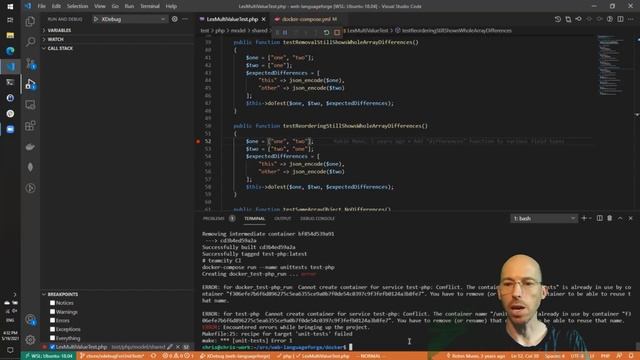
Task: Open Microsoft Edge from the taskbar
Action: tap(10, 51)
